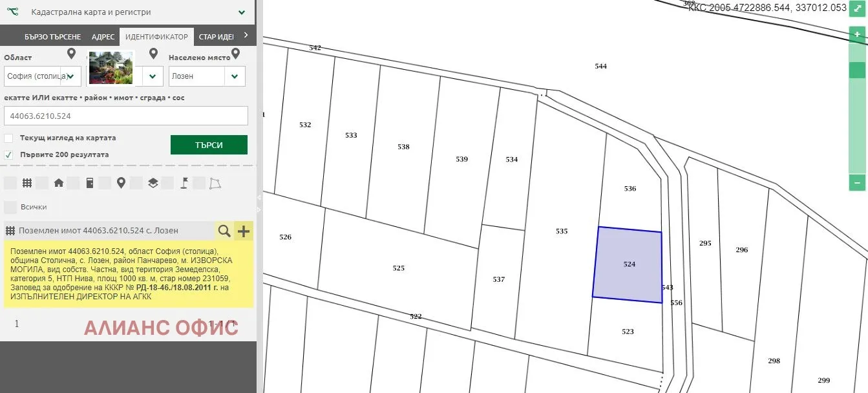Viewport: 868px width, 393px height.
Task: Click the polygon outline filter icon
Action: click(x=215, y=183)
